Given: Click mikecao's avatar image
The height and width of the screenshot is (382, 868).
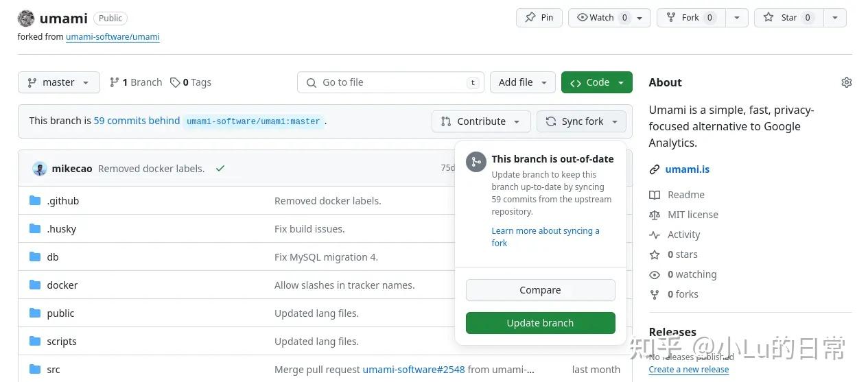Looking at the screenshot, I should coord(40,169).
